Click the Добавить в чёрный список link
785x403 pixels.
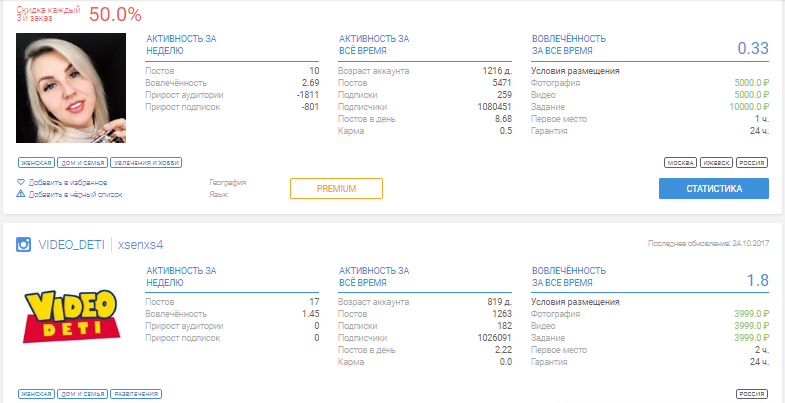click(x=75, y=194)
